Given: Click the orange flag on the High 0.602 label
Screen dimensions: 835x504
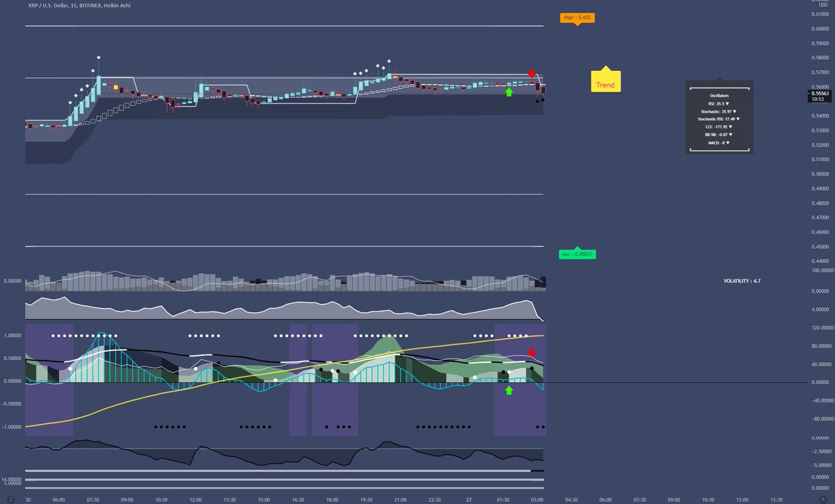Looking at the screenshot, I should click(x=577, y=17).
